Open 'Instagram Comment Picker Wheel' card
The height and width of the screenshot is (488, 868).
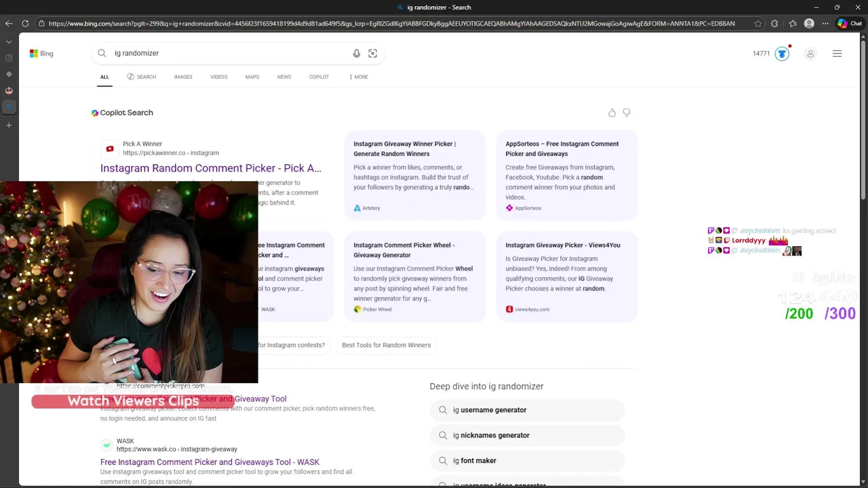pyautogui.click(x=415, y=277)
